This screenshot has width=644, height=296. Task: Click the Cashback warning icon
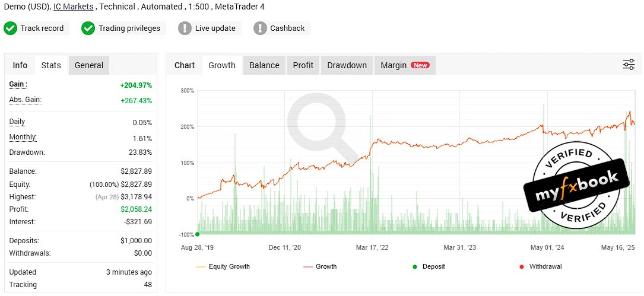click(x=260, y=28)
